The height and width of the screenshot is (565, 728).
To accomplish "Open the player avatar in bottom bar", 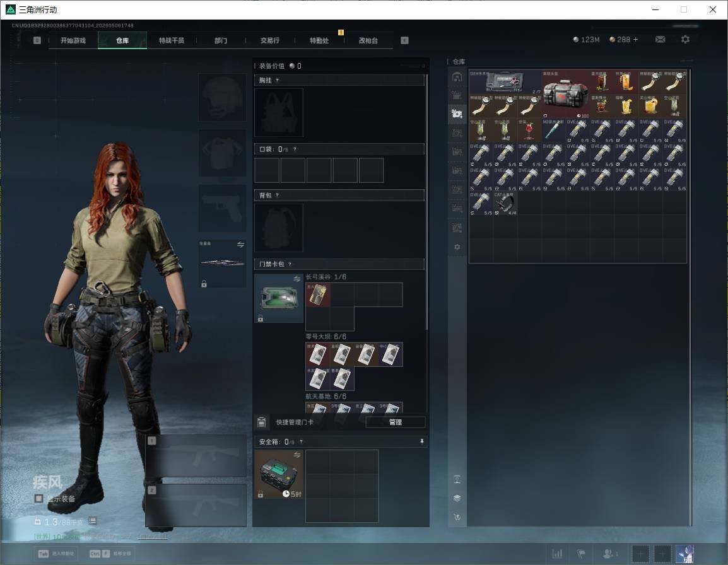I will tap(685, 554).
